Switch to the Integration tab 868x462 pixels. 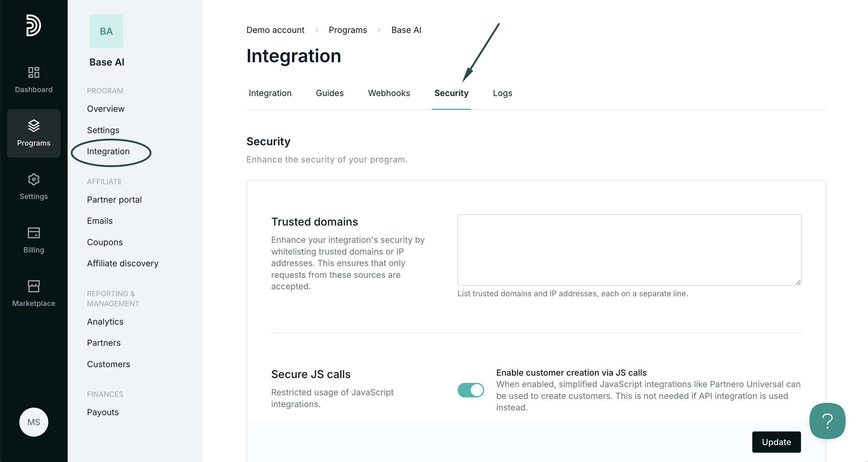tap(270, 93)
